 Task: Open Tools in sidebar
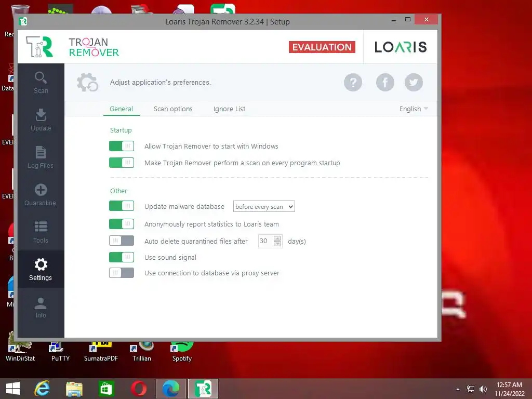click(x=41, y=232)
